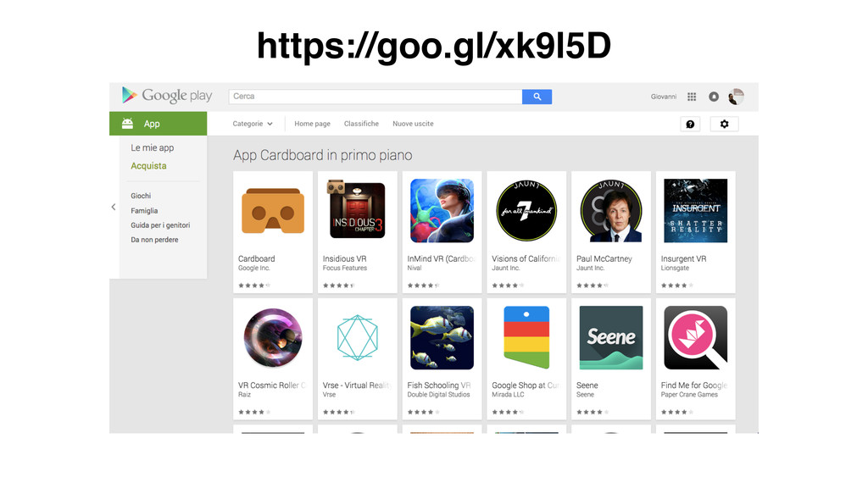Open the notifications bell icon
Viewport: 868px width, 488px height.
pos(714,97)
